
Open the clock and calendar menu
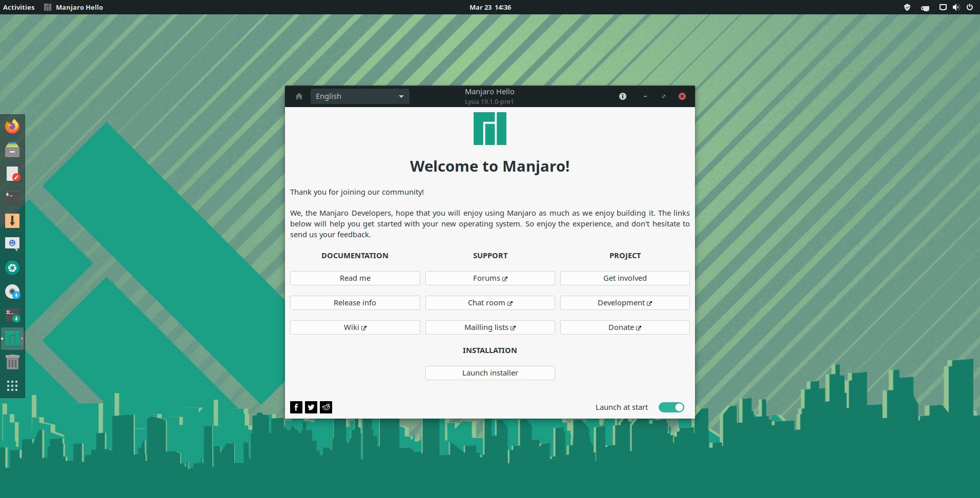[x=490, y=8]
